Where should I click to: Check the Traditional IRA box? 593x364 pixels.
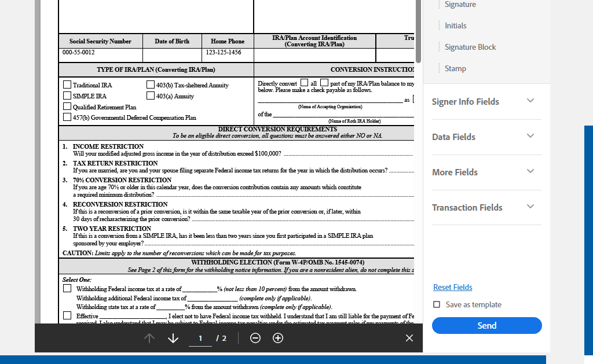[67, 84]
